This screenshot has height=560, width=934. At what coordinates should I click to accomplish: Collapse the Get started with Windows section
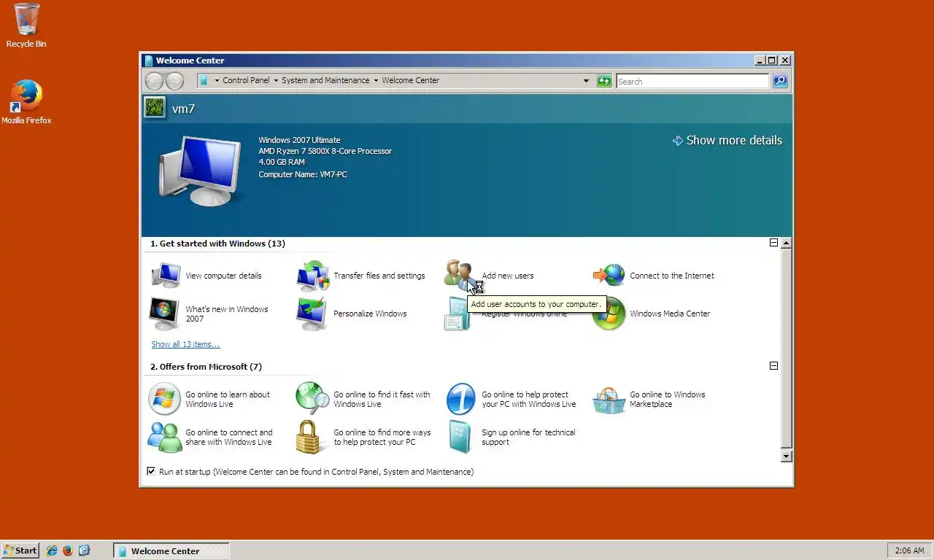(x=773, y=243)
